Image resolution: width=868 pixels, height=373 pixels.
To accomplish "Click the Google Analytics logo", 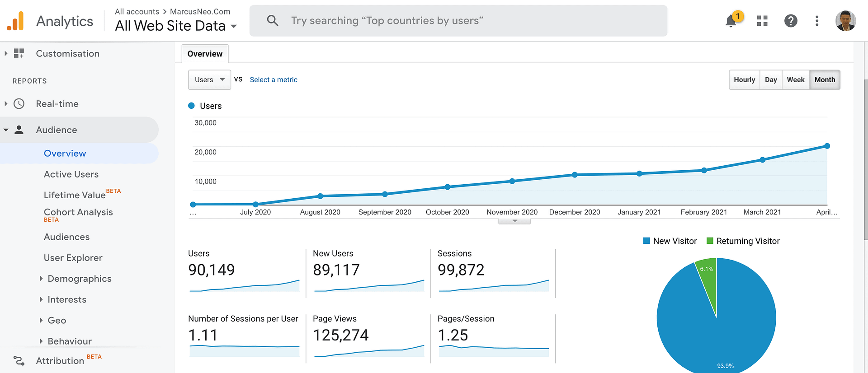I will [15, 21].
